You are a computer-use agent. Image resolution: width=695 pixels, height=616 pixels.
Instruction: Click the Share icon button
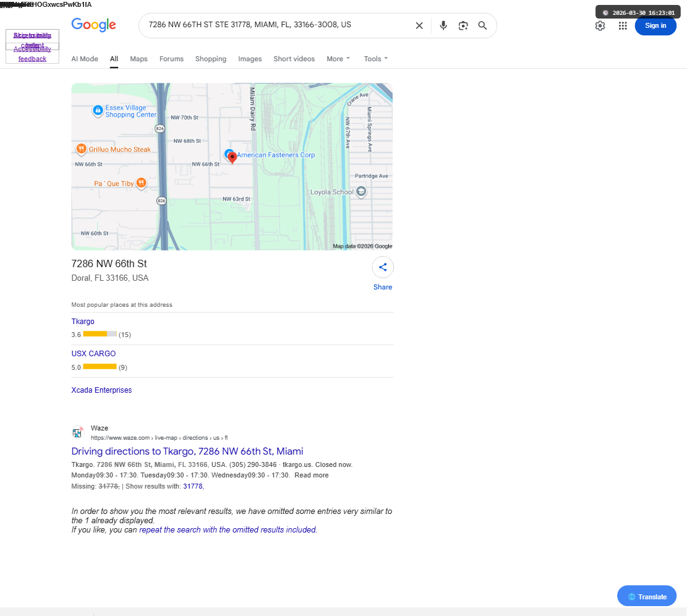383,267
